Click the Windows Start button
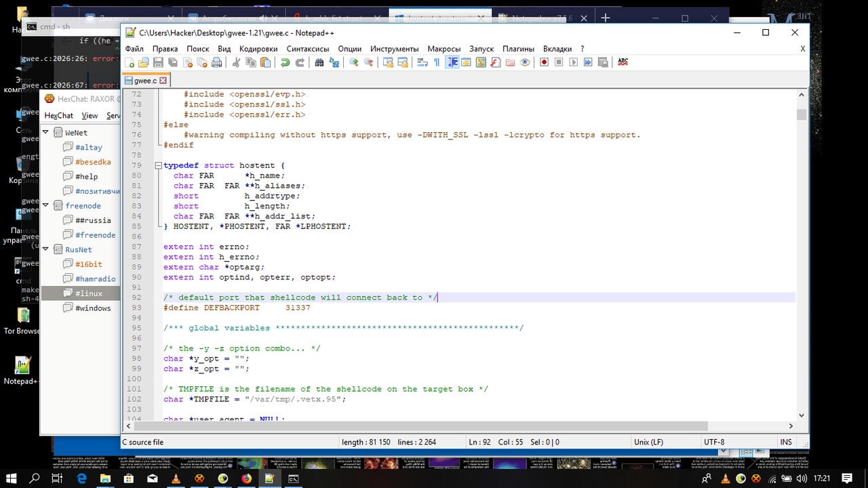This screenshot has height=488, width=868. (x=12, y=479)
